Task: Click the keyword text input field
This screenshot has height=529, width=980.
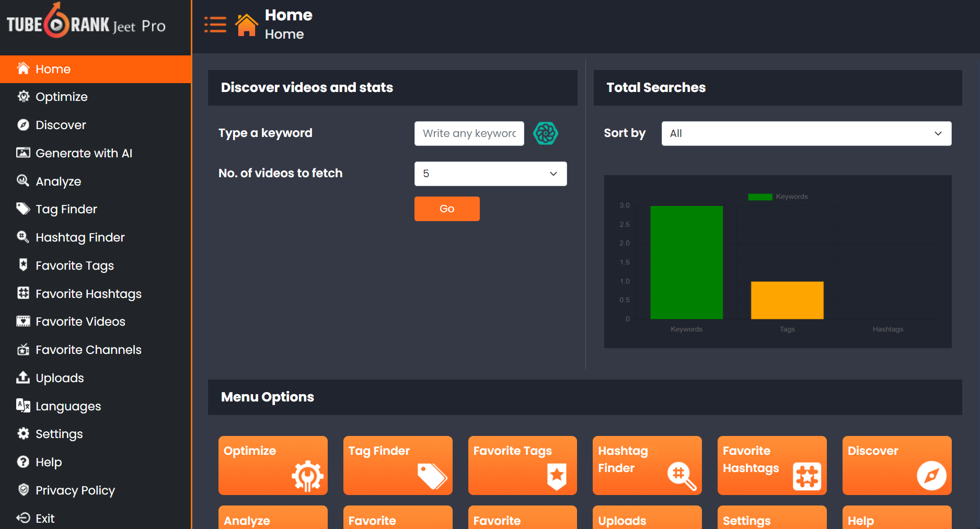Action: [x=469, y=134]
